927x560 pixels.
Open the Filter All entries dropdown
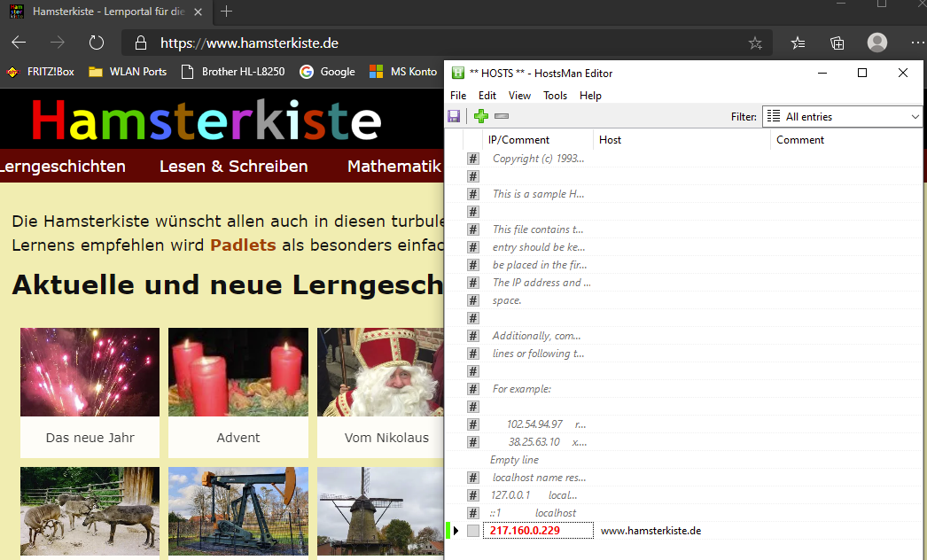click(843, 116)
